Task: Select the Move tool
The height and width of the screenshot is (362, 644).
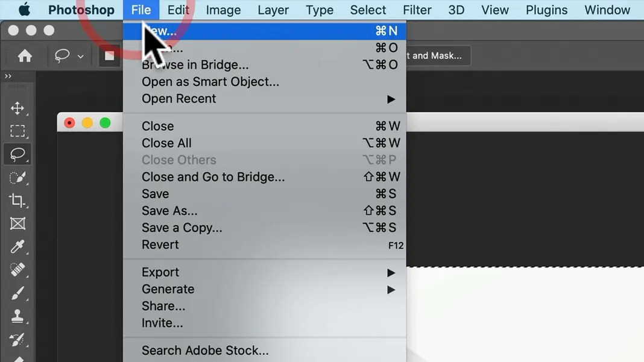Action: [x=17, y=108]
